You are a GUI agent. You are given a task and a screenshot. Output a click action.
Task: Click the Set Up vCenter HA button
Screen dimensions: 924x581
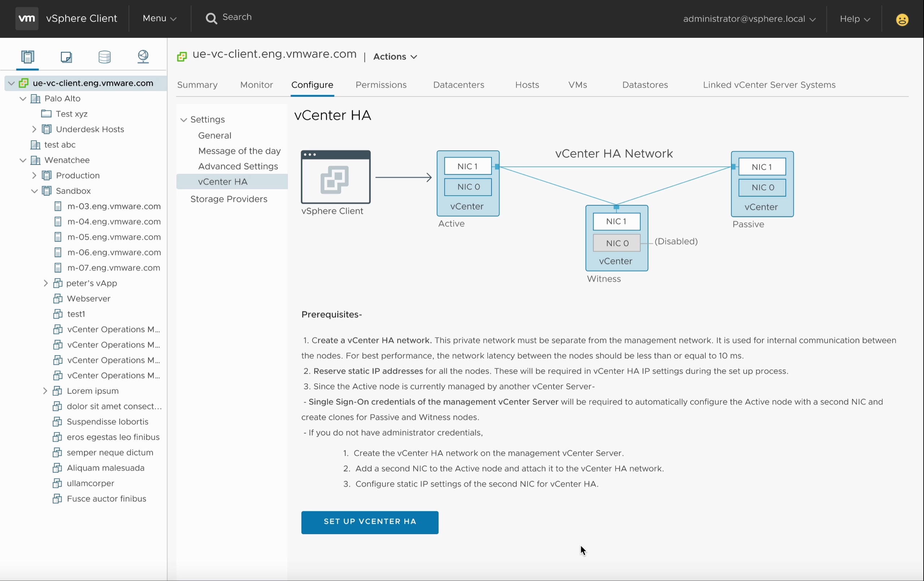coord(370,522)
